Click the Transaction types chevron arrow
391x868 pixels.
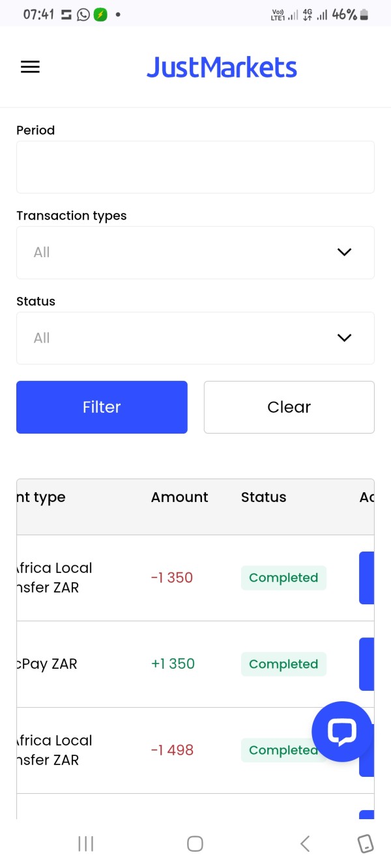[x=344, y=253]
